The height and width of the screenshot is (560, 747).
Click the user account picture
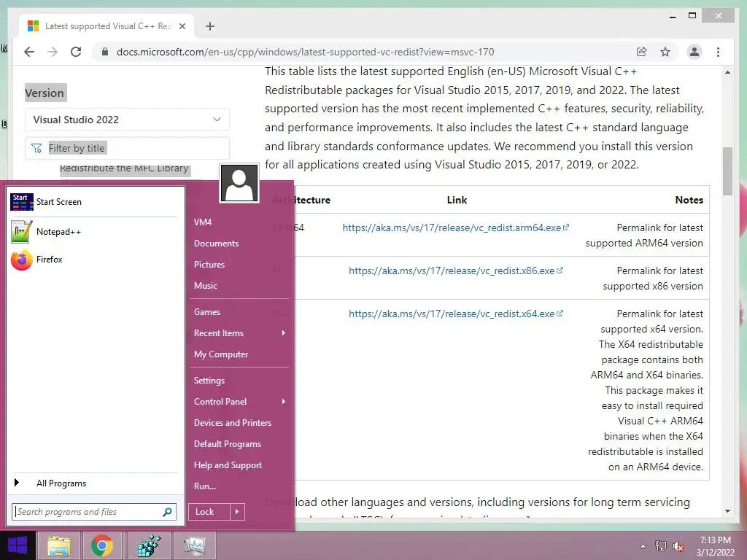point(239,183)
